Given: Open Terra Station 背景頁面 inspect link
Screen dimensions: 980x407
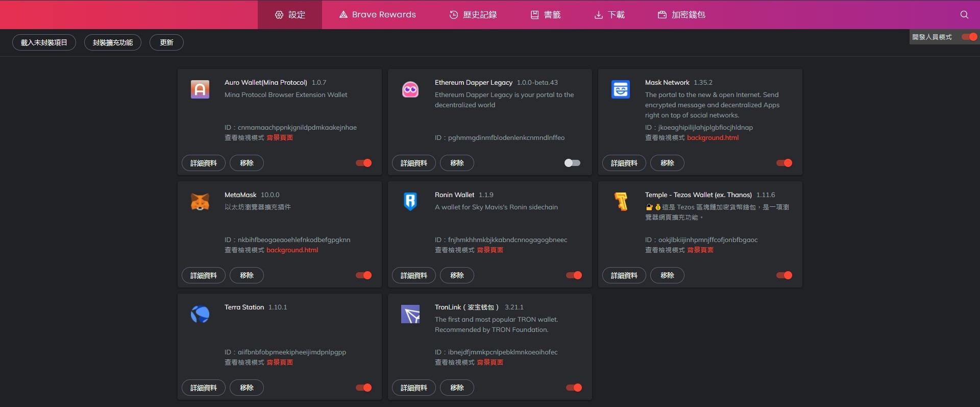Looking at the screenshot, I should coord(280,362).
